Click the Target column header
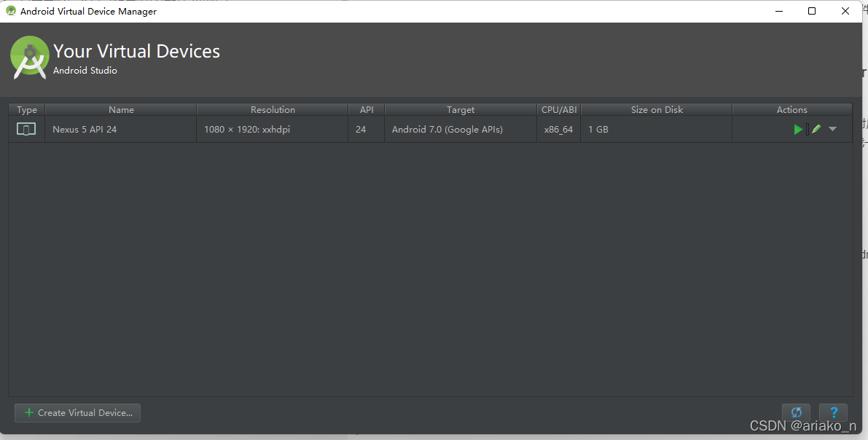 (461, 109)
